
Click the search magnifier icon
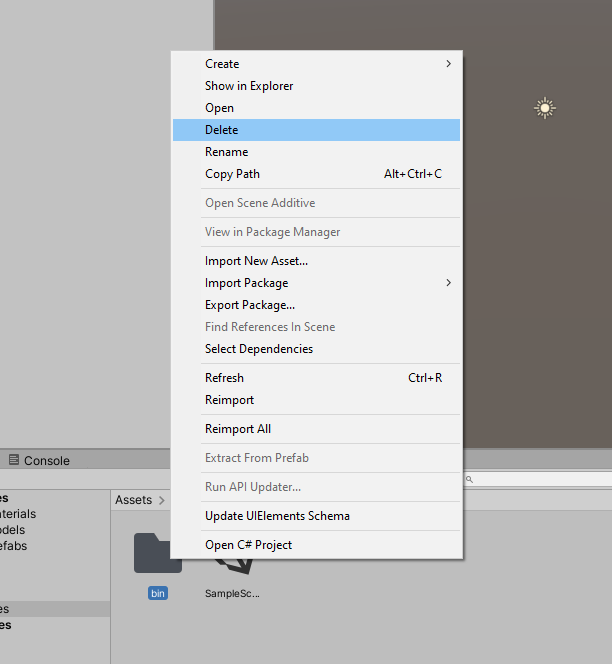tap(469, 479)
